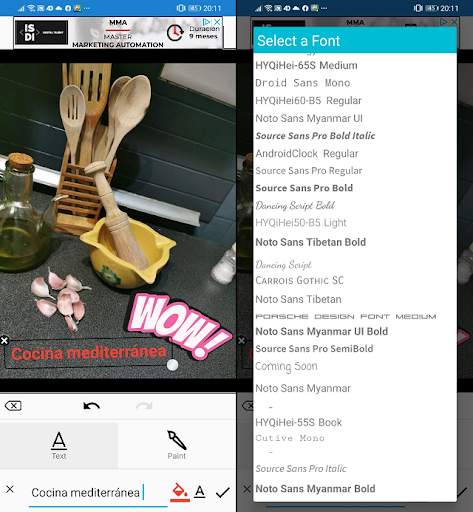Select plain Noto Sans Myanmar font

click(x=303, y=388)
